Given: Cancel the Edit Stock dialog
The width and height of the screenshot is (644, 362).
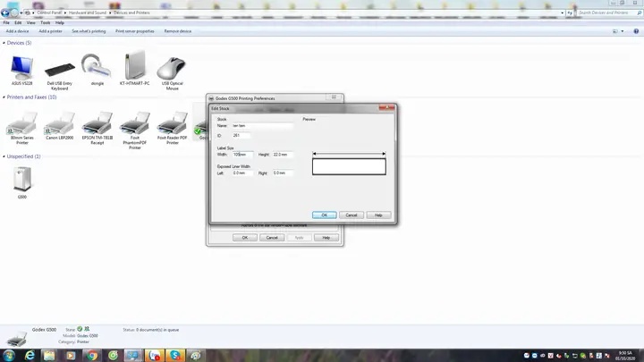Looking at the screenshot, I should [352, 215].
